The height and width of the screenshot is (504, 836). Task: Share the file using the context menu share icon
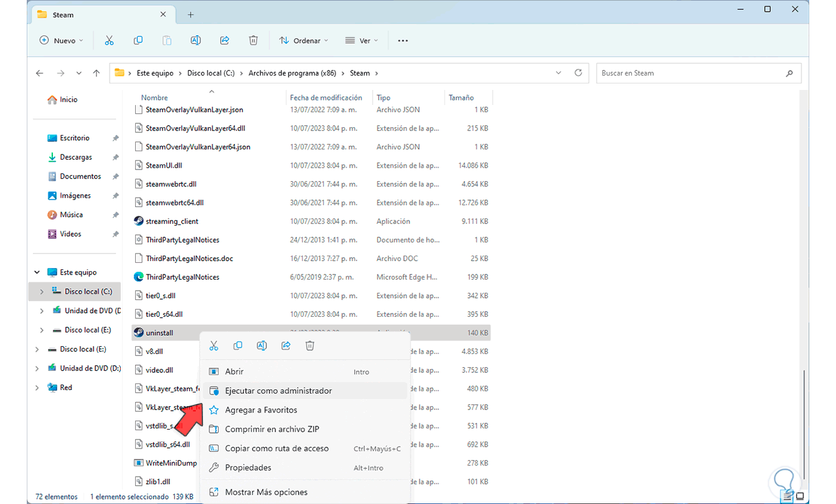pos(286,346)
